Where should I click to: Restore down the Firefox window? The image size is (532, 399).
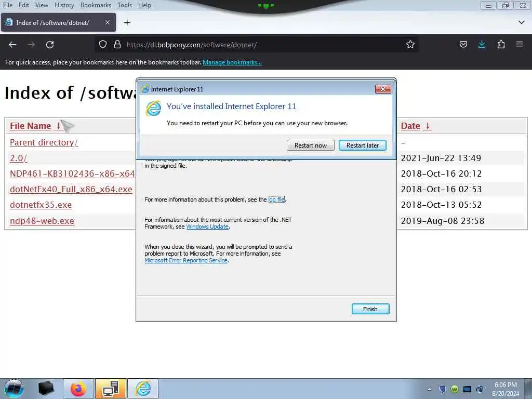click(x=506, y=5)
